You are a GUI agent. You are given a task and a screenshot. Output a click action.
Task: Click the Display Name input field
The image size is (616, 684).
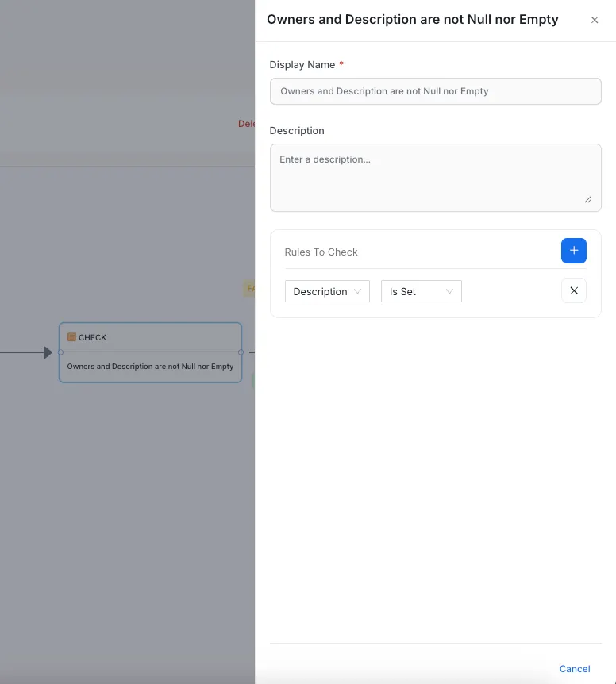(x=435, y=91)
